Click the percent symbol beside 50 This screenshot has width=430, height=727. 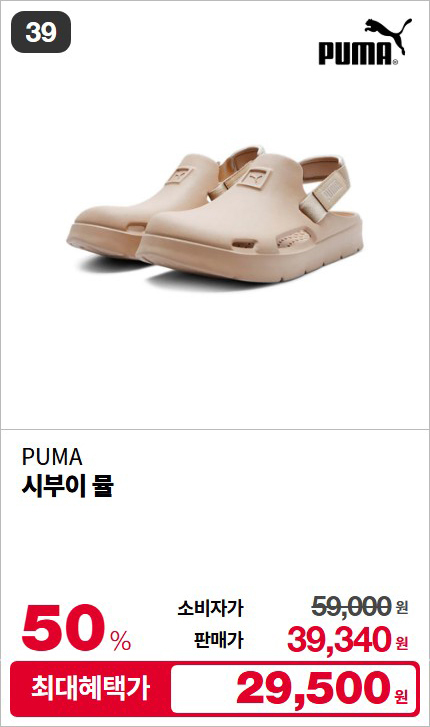121,641
